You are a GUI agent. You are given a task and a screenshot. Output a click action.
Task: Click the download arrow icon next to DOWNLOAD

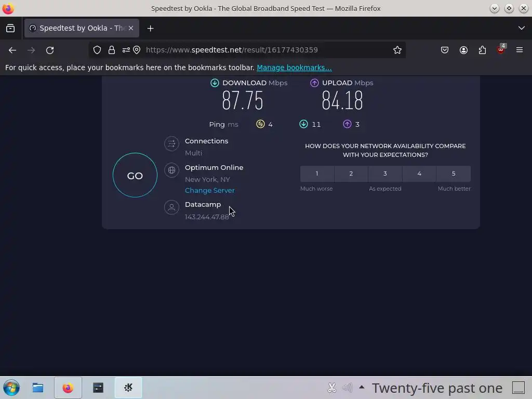pyautogui.click(x=215, y=83)
